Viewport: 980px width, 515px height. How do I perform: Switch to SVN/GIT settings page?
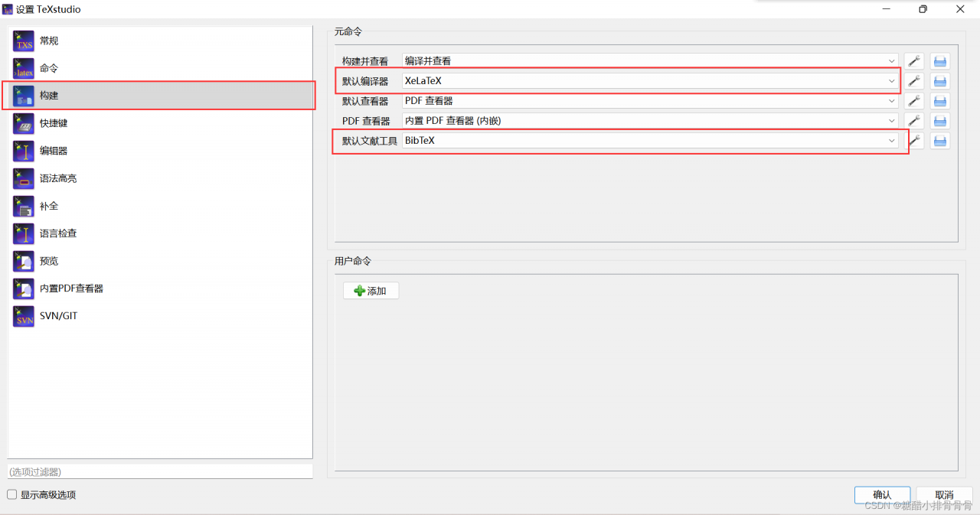160,316
